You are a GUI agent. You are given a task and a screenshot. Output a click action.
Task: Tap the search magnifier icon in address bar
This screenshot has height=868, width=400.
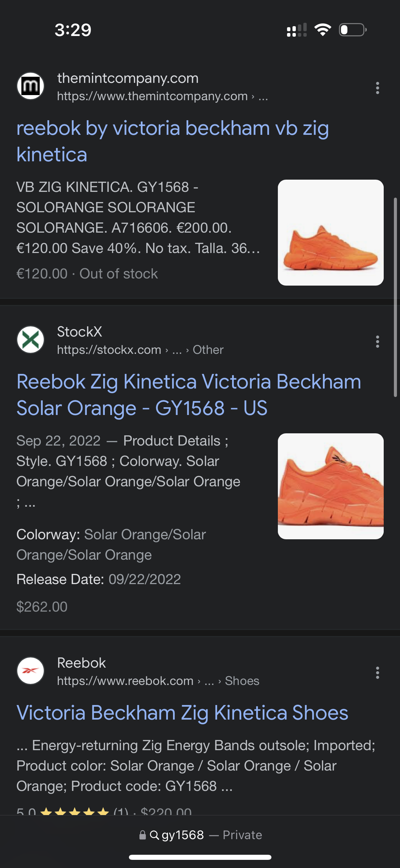[x=154, y=835]
